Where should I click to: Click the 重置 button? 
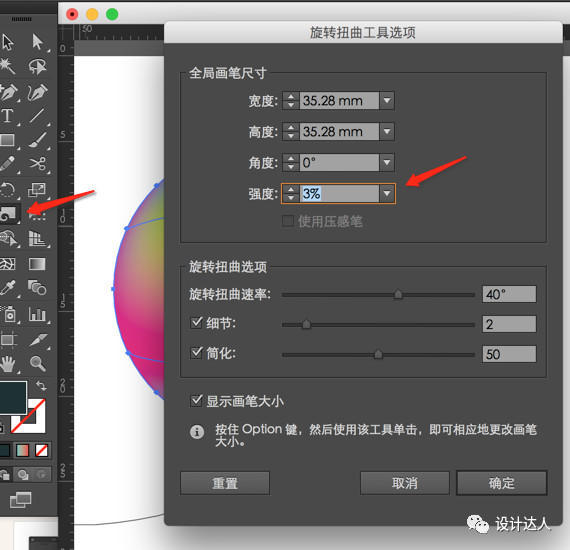(225, 483)
